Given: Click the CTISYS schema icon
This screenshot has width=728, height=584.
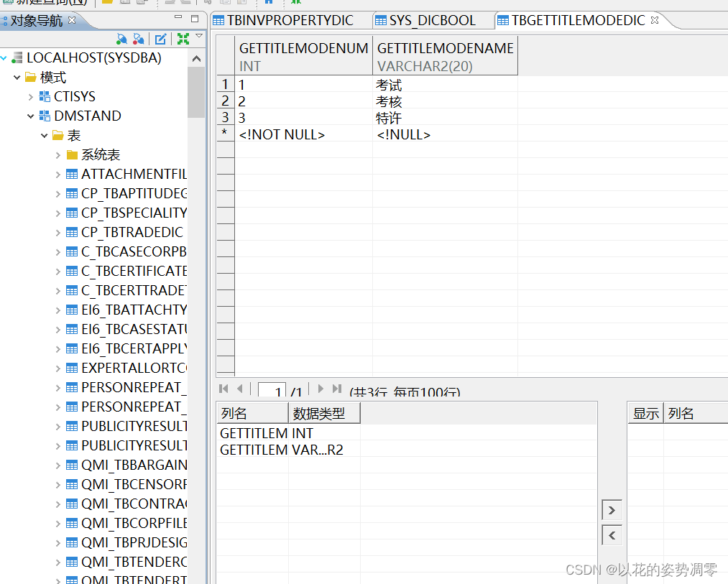Looking at the screenshot, I should tap(45, 96).
